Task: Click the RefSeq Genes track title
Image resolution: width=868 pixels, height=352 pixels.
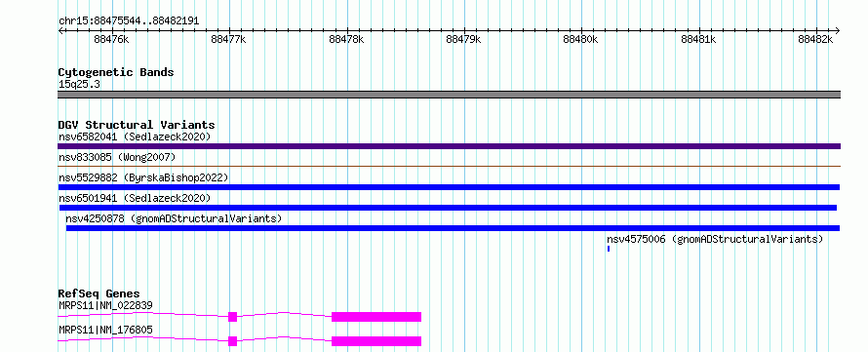Action: click(99, 293)
